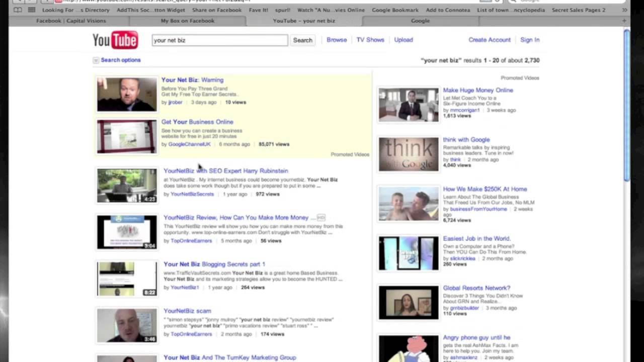Image resolution: width=644 pixels, height=362 pixels.
Task: Open the Watch "A Nu...vies Online bookmark
Action: [x=331, y=10]
